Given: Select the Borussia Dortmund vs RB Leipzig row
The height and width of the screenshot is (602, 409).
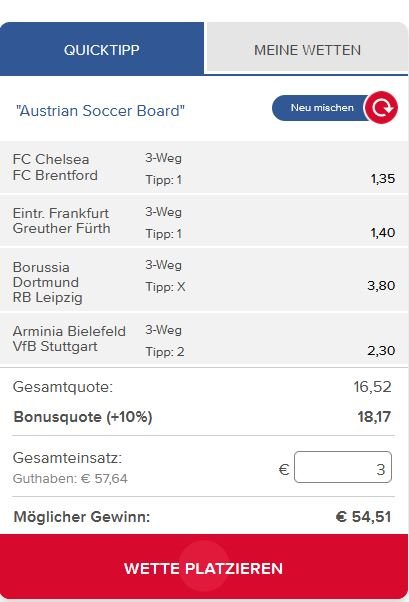Looking at the screenshot, I should [x=204, y=280].
